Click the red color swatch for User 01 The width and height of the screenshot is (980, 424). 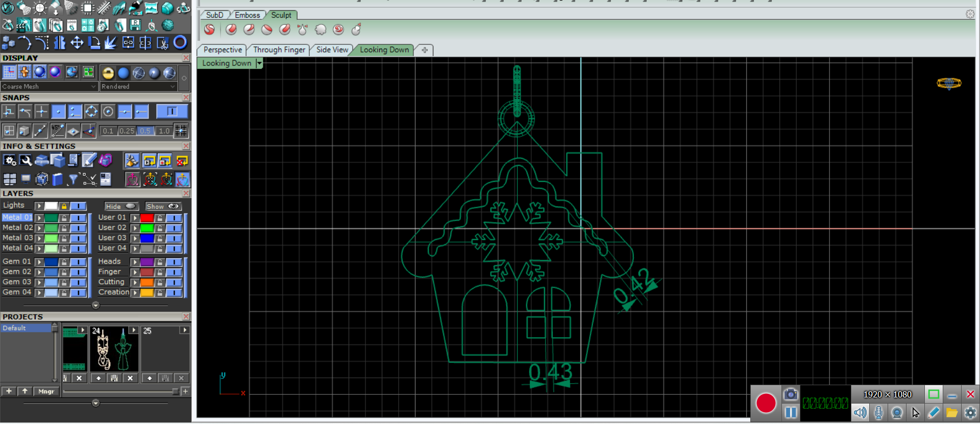pos(147,218)
